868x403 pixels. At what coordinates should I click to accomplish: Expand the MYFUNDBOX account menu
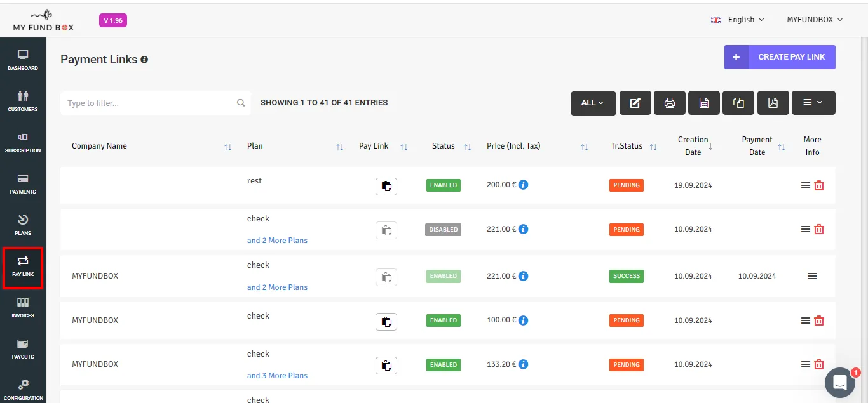(815, 20)
